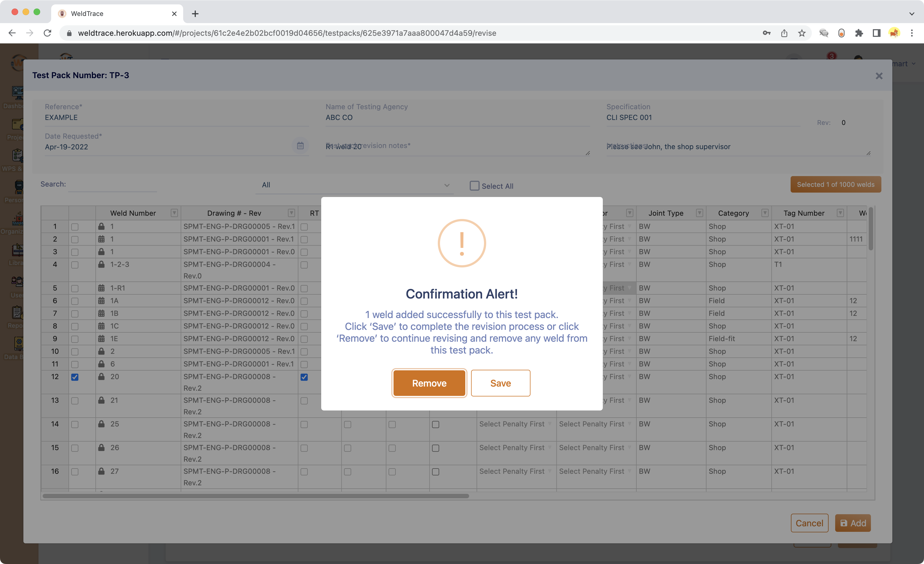Click lock icon beside weld 6
Screen dimensions: 924x564
(x=101, y=364)
